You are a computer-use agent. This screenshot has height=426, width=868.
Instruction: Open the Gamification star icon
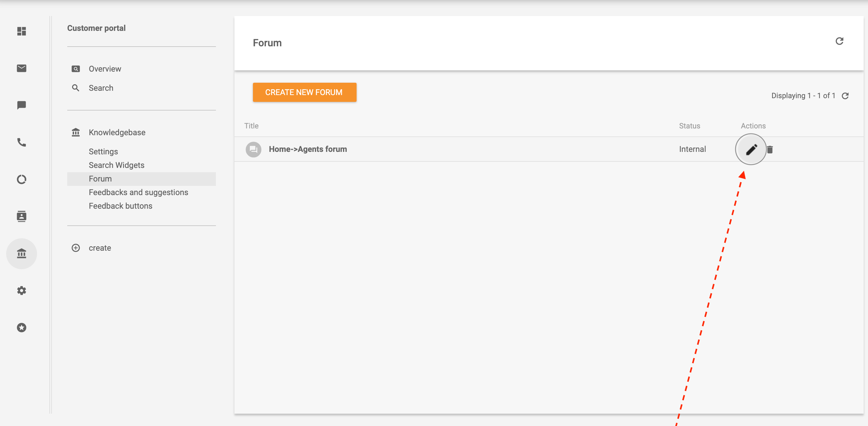[22, 327]
